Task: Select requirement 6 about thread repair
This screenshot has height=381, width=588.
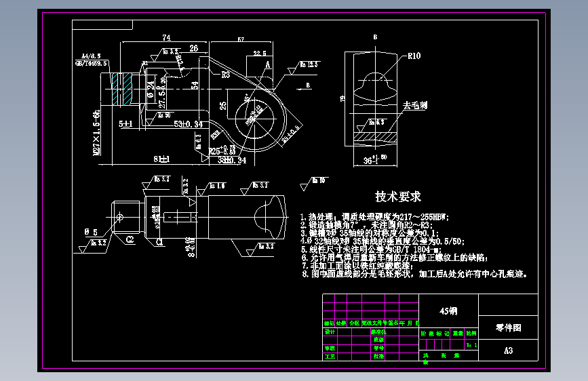Action: pyautogui.click(x=395, y=258)
